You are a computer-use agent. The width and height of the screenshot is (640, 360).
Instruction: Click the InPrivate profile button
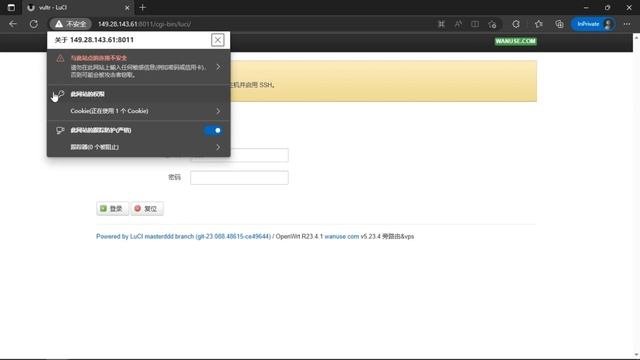tap(593, 24)
